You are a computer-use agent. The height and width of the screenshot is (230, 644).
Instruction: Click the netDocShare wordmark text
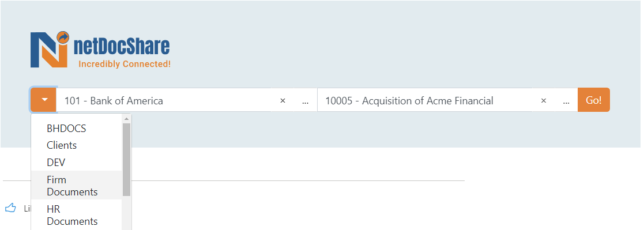click(122, 45)
